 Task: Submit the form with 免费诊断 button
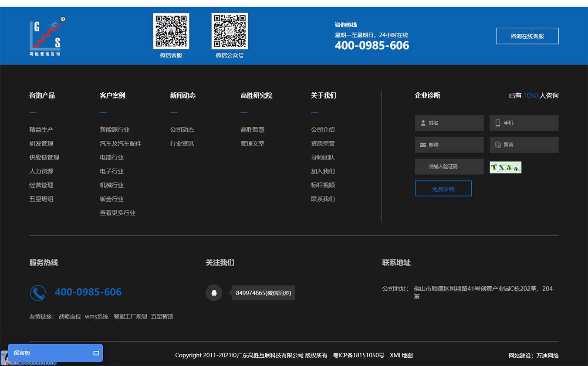coord(443,189)
